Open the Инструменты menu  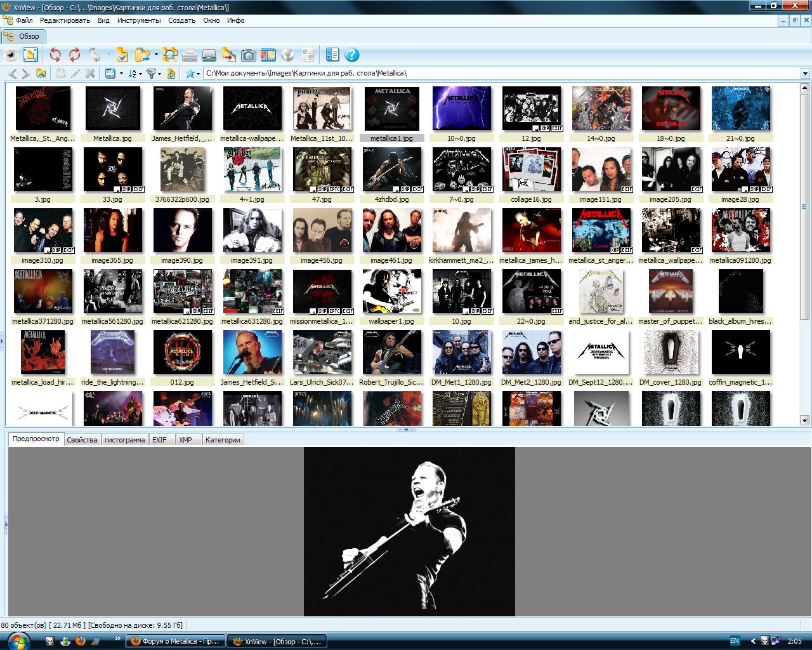139,20
